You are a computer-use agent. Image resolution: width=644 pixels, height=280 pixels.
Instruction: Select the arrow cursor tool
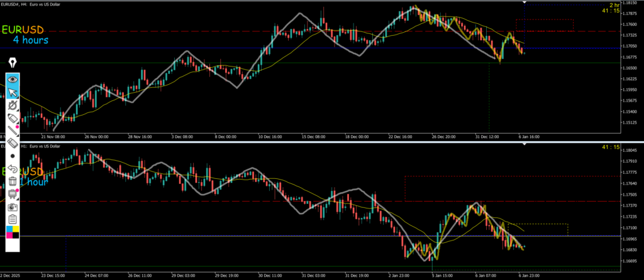click(13, 94)
